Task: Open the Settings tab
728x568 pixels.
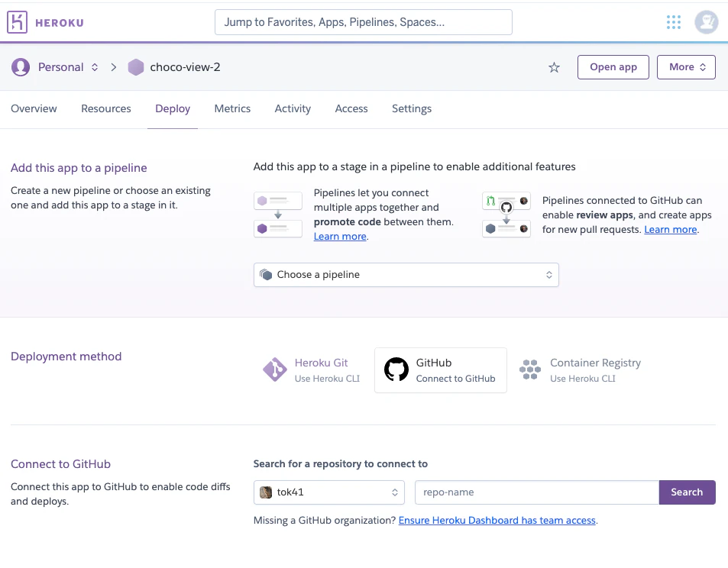Action: [411, 108]
